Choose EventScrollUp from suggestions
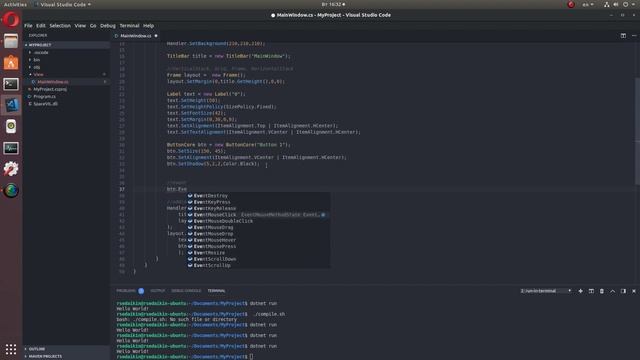Image resolution: width=640 pixels, height=360 pixels. tap(258, 265)
